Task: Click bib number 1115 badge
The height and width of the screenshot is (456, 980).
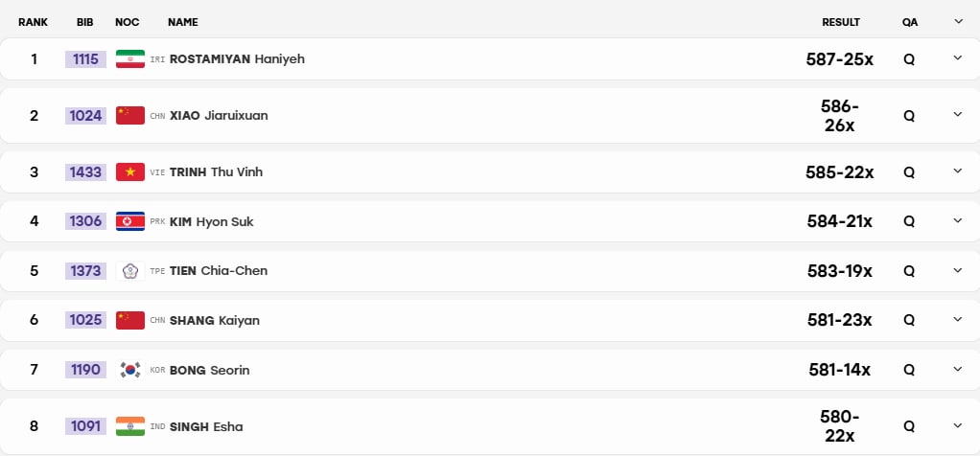Action: 85,59
